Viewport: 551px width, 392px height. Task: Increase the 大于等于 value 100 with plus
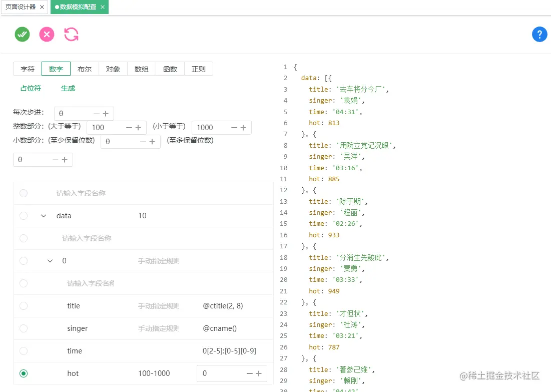(x=138, y=128)
